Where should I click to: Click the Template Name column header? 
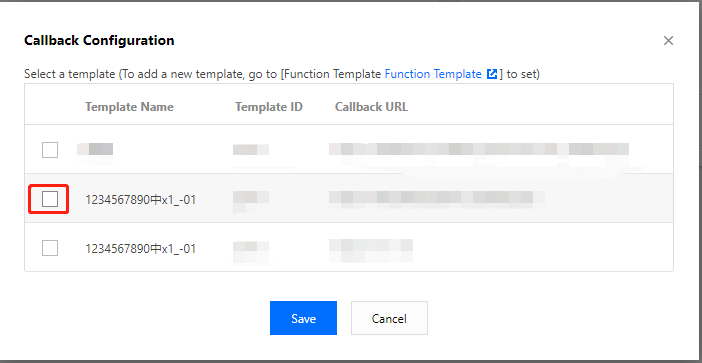pos(129,107)
